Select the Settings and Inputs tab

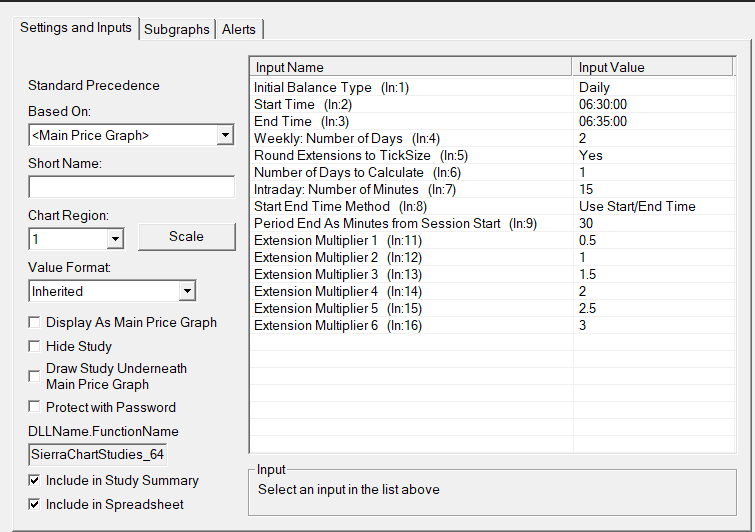point(76,28)
